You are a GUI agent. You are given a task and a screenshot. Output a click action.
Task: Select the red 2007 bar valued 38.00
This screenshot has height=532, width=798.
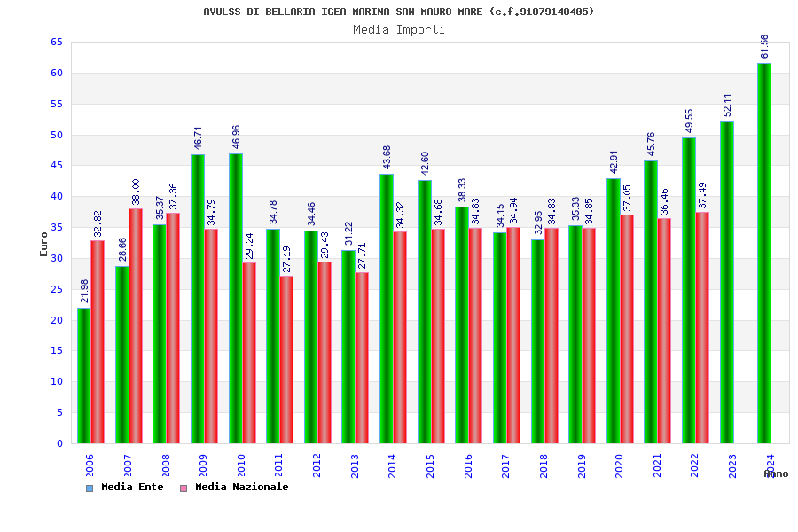[x=136, y=325]
